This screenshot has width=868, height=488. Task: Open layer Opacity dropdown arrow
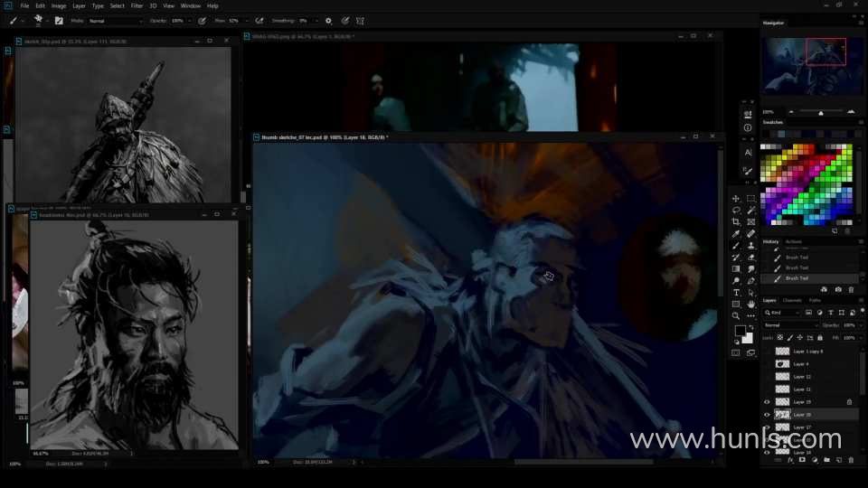click(859, 325)
